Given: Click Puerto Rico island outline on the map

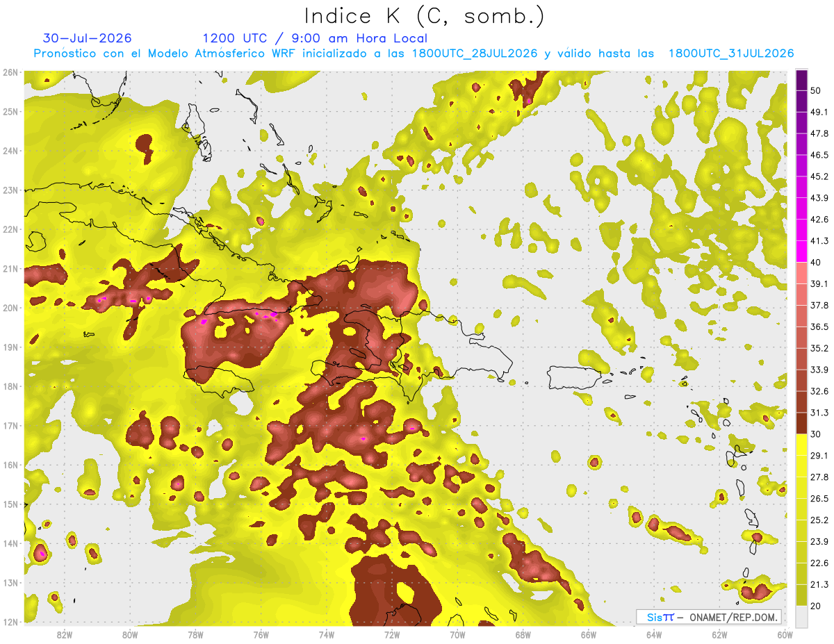Looking at the screenshot, I should click(x=575, y=377).
